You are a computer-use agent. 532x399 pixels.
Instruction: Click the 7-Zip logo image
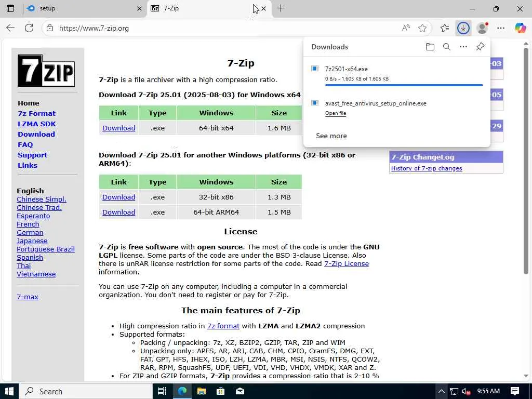[46, 71]
